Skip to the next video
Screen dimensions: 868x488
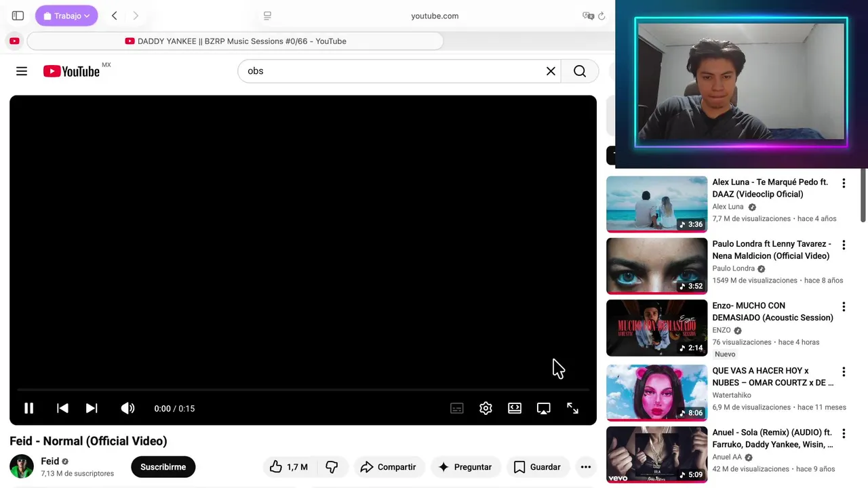point(92,408)
